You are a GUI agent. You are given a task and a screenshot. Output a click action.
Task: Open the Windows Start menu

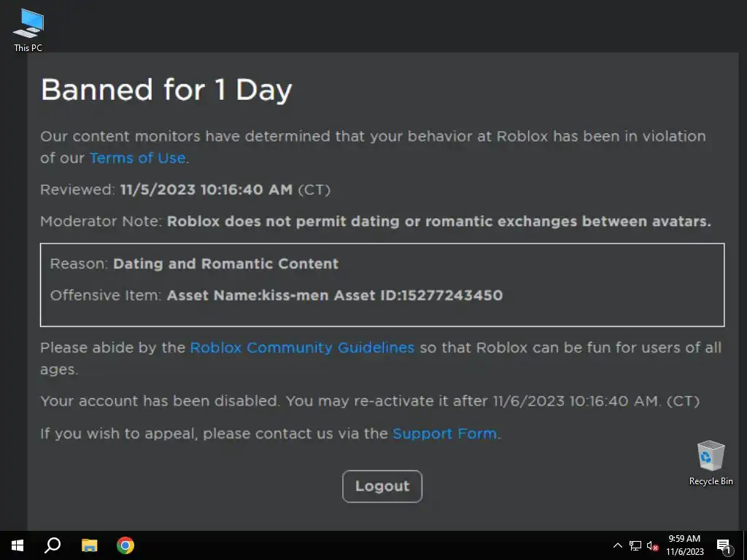pyautogui.click(x=18, y=545)
